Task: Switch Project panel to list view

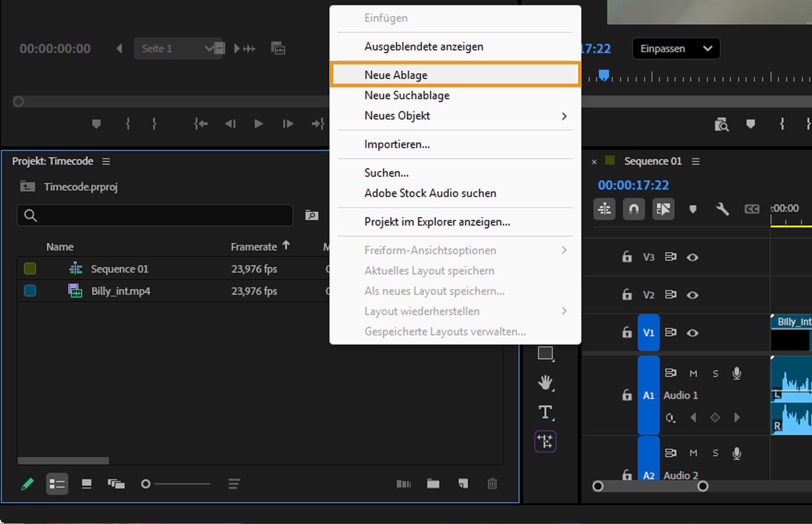Action: 57,484
